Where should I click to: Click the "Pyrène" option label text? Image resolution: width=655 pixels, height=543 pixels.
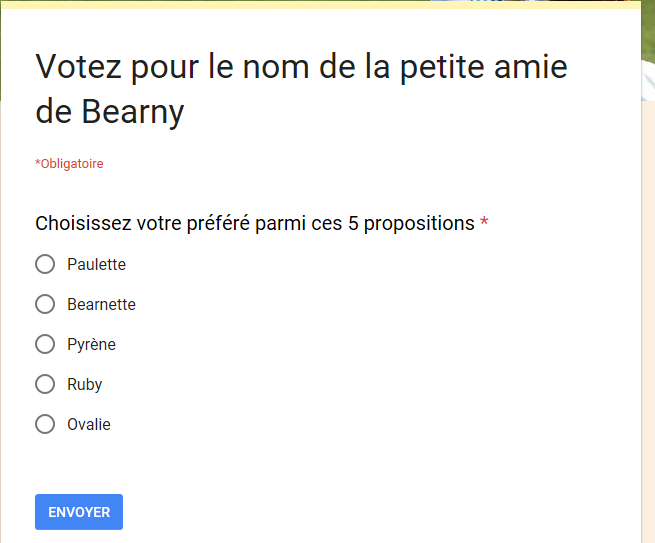[x=91, y=344]
